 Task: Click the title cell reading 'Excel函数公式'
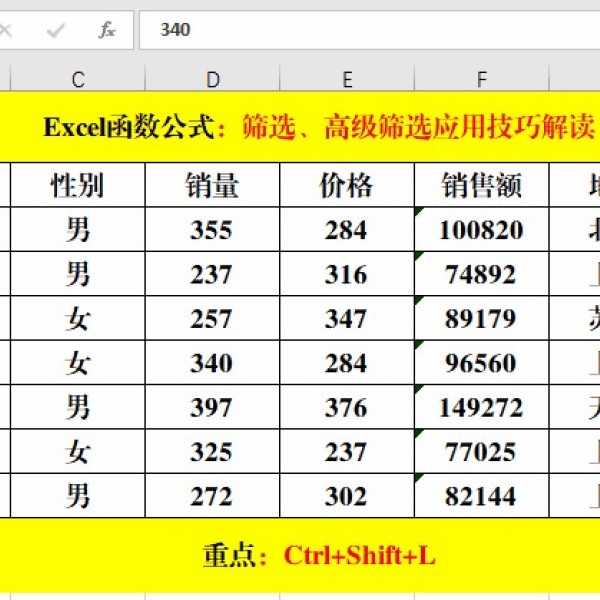[x=300, y=127]
